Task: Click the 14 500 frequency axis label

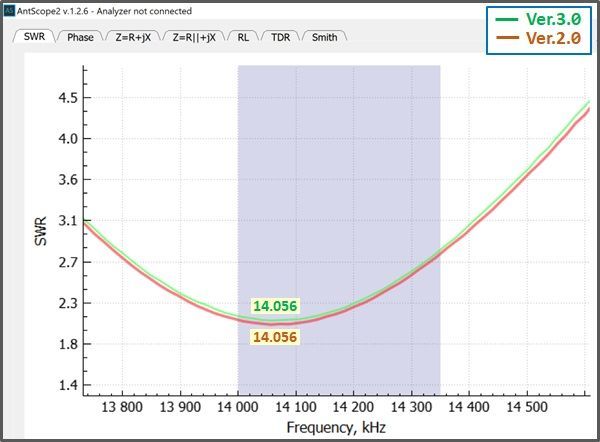Action: click(x=527, y=407)
